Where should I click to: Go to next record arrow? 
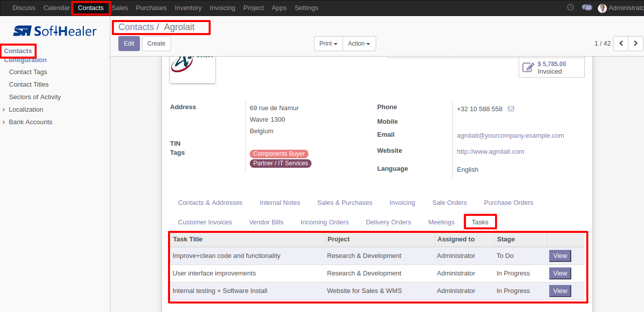tap(635, 44)
